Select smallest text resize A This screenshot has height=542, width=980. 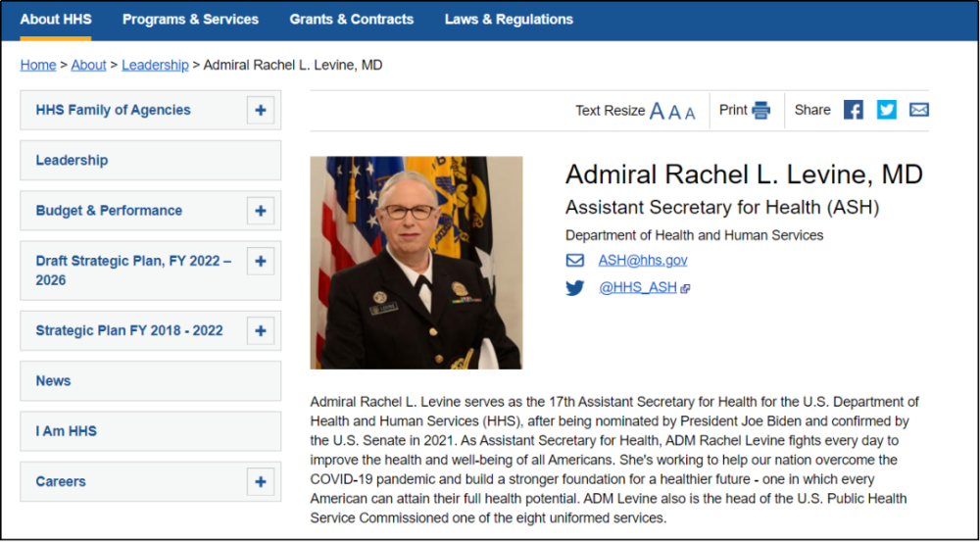[x=690, y=113]
